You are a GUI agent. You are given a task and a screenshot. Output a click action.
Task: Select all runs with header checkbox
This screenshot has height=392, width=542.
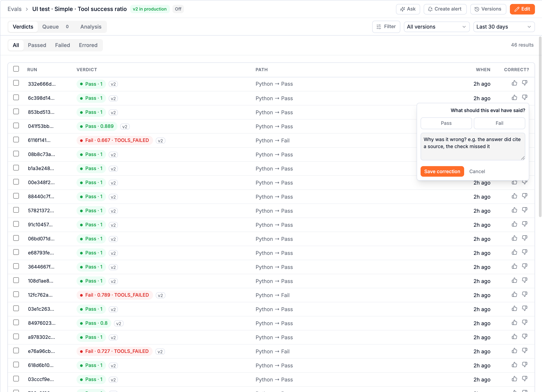point(16,69)
